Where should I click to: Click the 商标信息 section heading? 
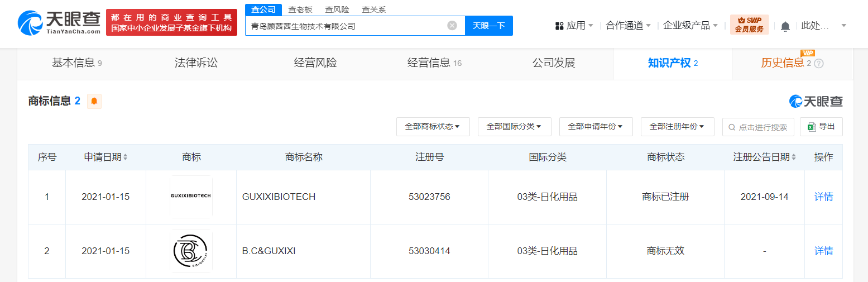49,101
